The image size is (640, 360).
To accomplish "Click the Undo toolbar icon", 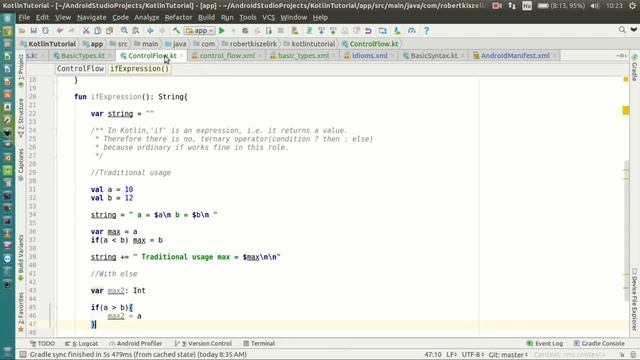I will (x=60, y=31).
